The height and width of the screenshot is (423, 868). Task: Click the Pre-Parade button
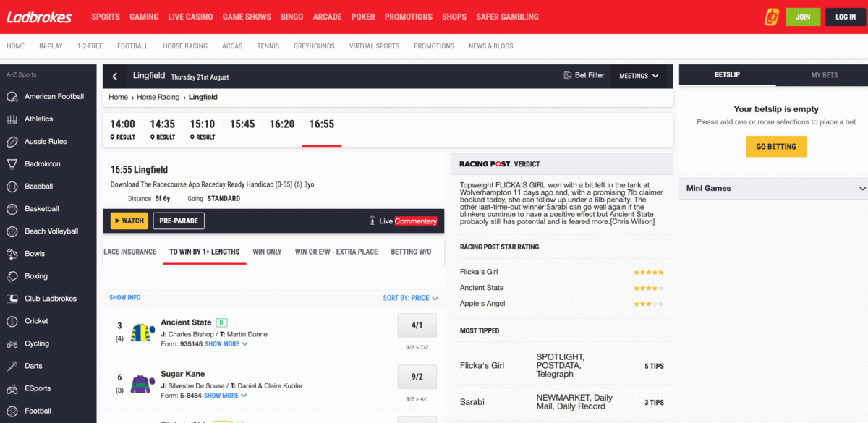179,221
